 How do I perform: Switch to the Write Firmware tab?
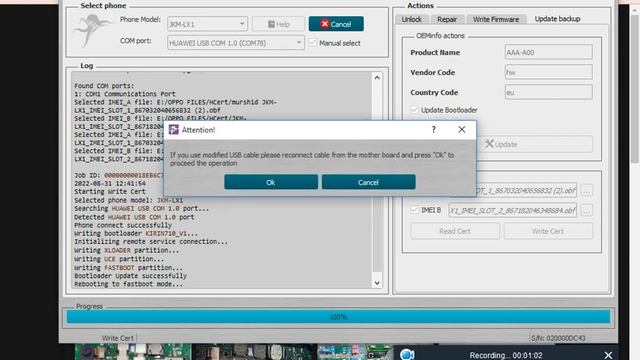[x=496, y=19]
